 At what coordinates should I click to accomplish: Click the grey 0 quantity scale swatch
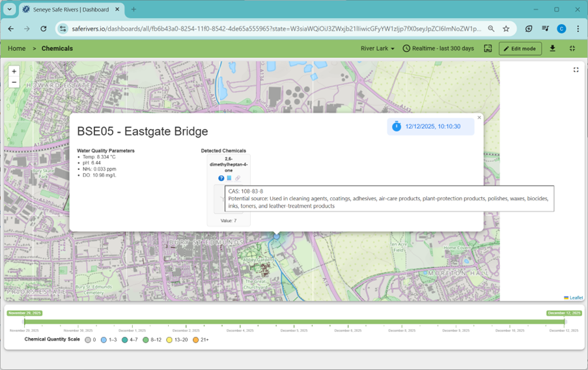click(x=88, y=340)
